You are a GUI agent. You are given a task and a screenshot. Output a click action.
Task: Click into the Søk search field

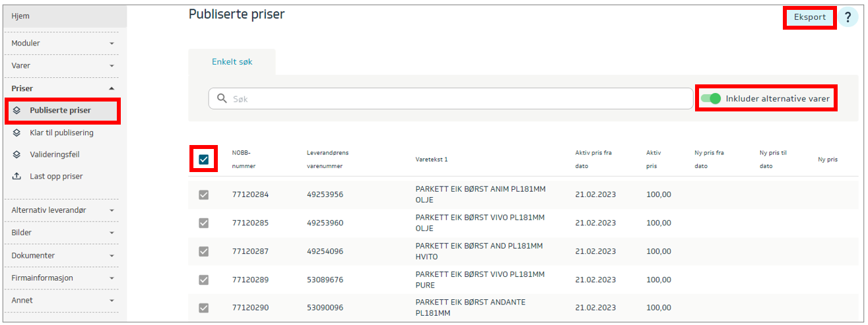click(455, 99)
